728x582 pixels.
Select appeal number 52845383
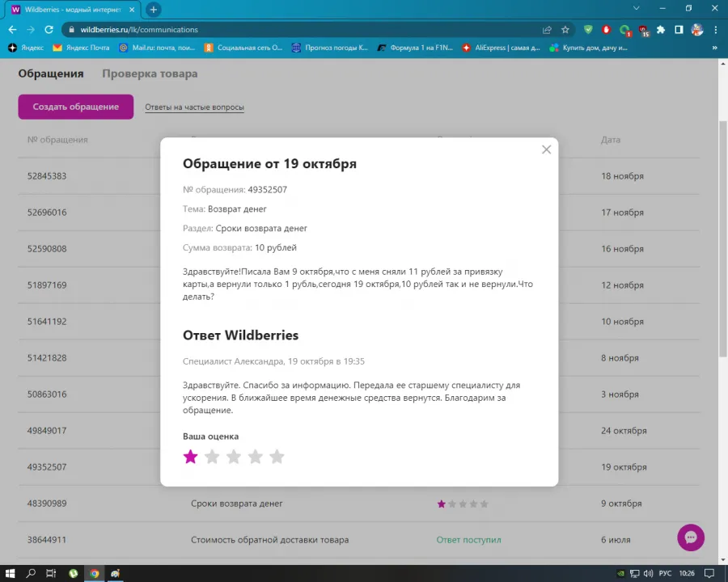pos(47,176)
